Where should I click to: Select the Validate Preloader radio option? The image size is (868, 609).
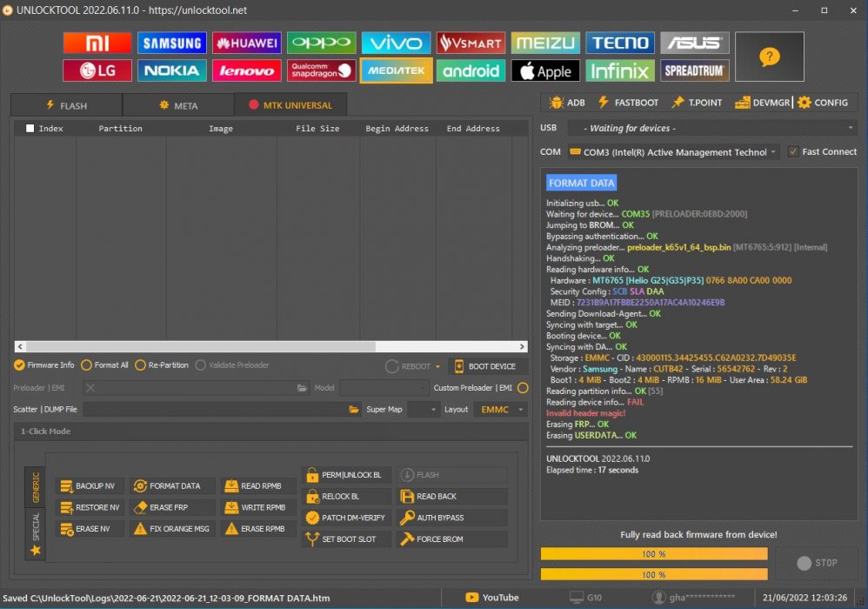pos(232,365)
